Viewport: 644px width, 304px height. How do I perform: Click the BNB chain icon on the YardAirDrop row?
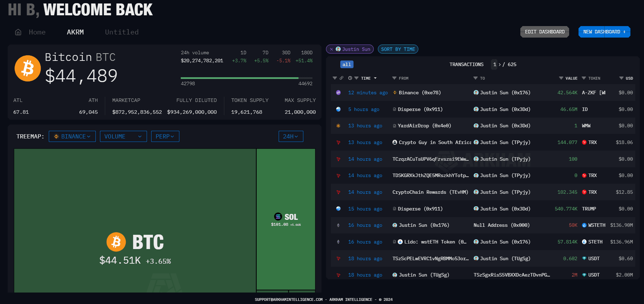338,126
